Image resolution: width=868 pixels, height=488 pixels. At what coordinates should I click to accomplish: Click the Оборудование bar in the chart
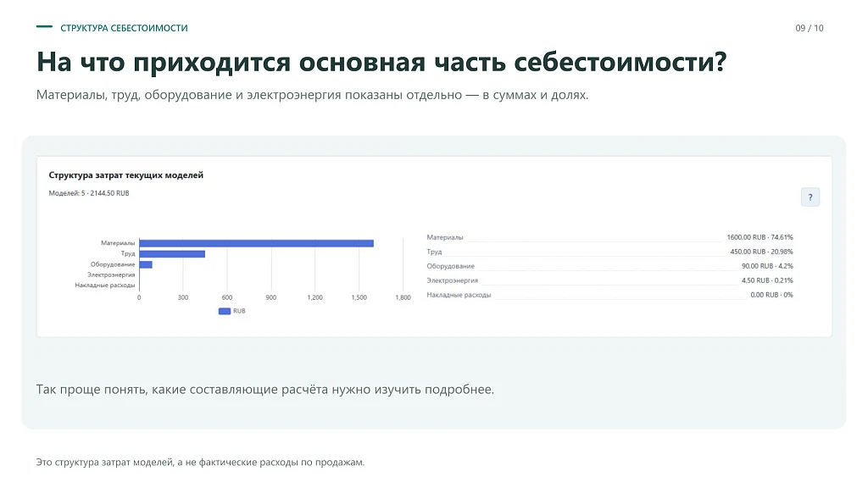point(146,264)
